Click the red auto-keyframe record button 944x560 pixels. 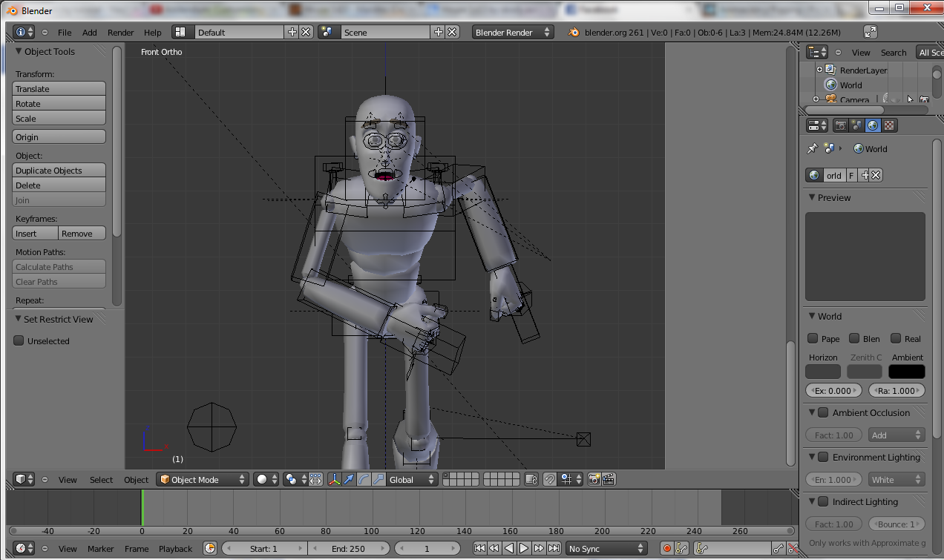point(666,548)
